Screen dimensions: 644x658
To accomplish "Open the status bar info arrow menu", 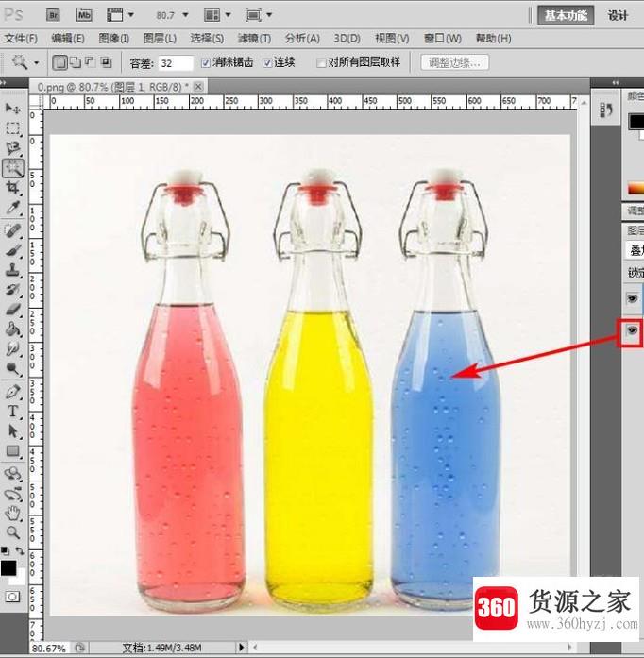I will (x=241, y=647).
